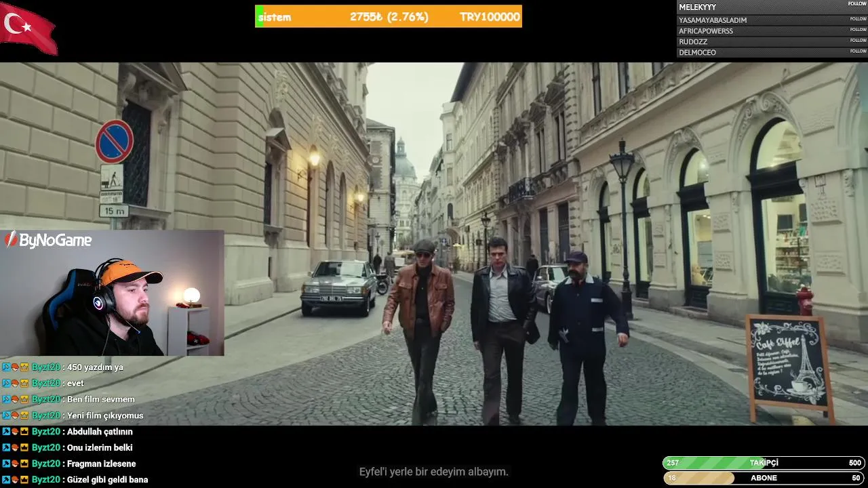
Task: Select follower name YASAMAYABASLADIM
Action: pos(713,20)
